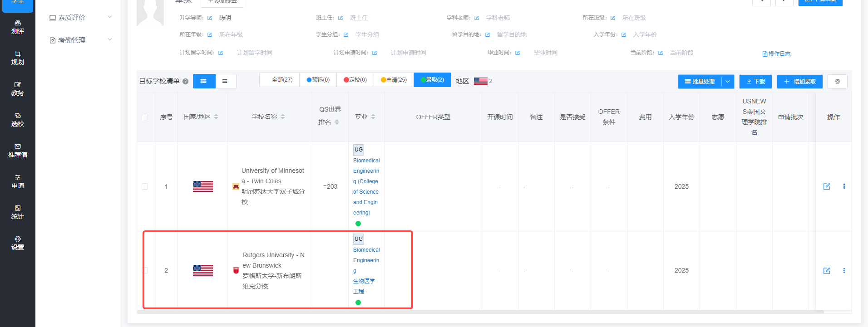Edit the Rutgers University row
Image resolution: width=868 pixels, height=327 pixels.
[x=827, y=271]
